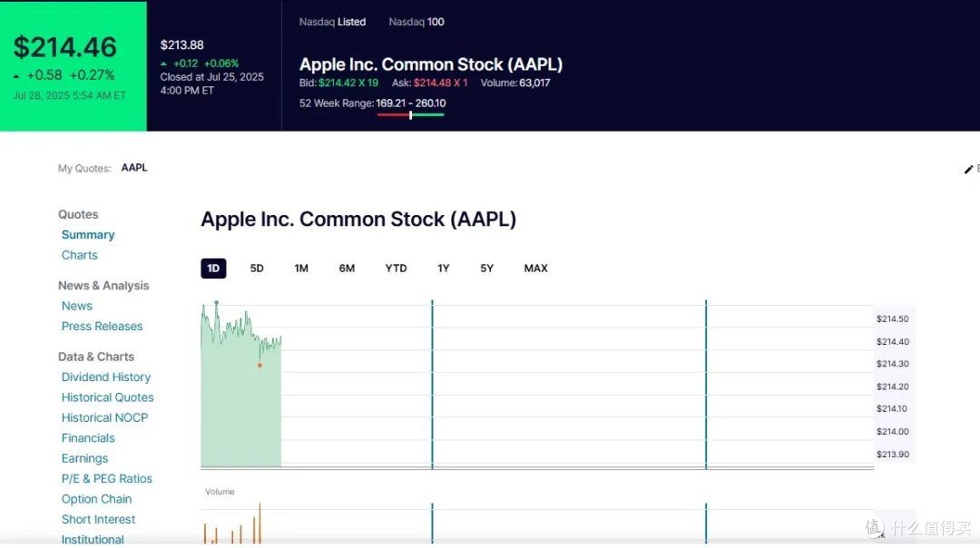Click the pencil edit icon beside My Quotes
Viewport: 980px width, 548px height.
tap(969, 169)
